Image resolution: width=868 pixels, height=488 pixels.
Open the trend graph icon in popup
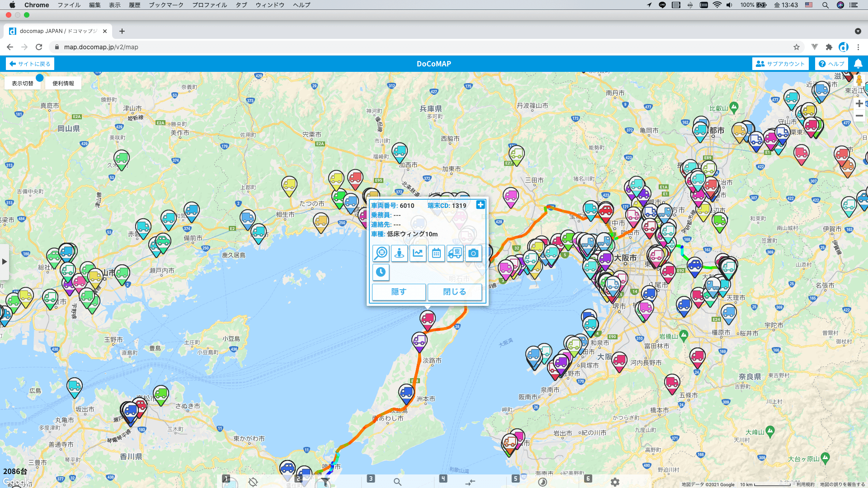pos(418,253)
